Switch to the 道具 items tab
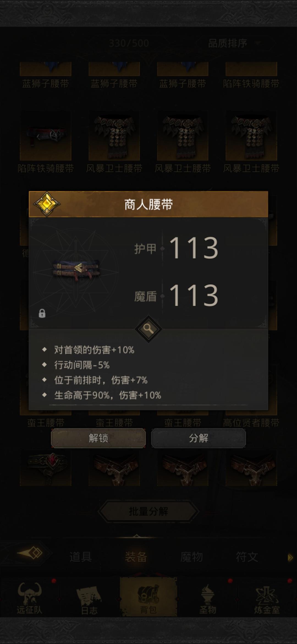Image resolution: width=297 pixels, height=644 pixels. pos(81,557)
